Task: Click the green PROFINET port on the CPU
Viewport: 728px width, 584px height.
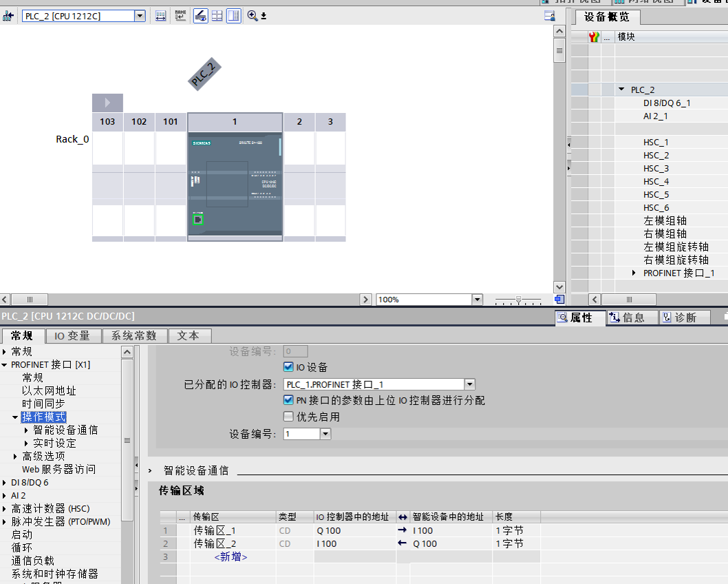Action: tap(197, 219)
